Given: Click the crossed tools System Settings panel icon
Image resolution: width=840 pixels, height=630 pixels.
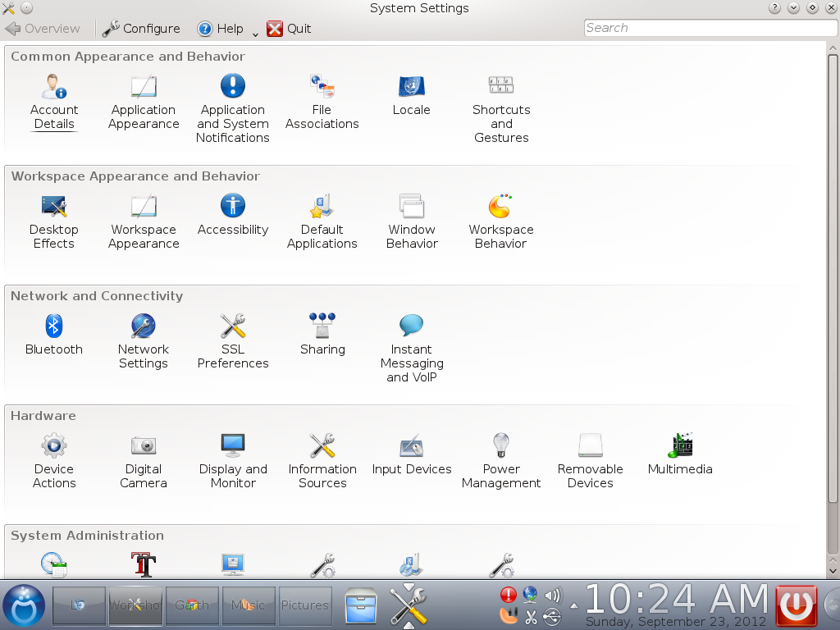Looking at the screenshot, I should [x=409, y=606].
